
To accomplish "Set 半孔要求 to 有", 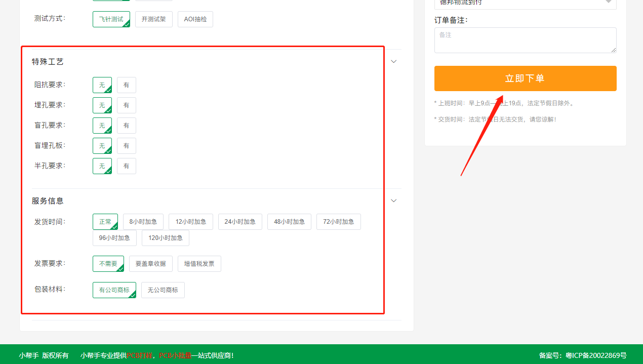I will (x=127, y=166).
